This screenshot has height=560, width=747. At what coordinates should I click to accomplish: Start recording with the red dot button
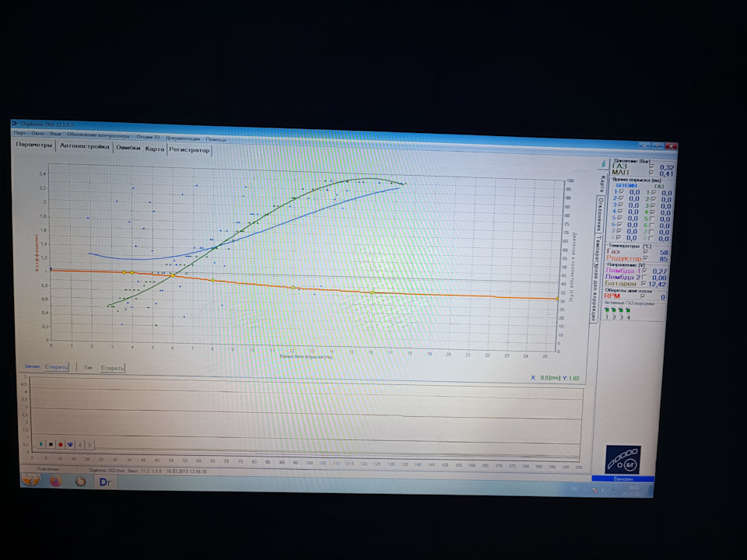(61, 445)
